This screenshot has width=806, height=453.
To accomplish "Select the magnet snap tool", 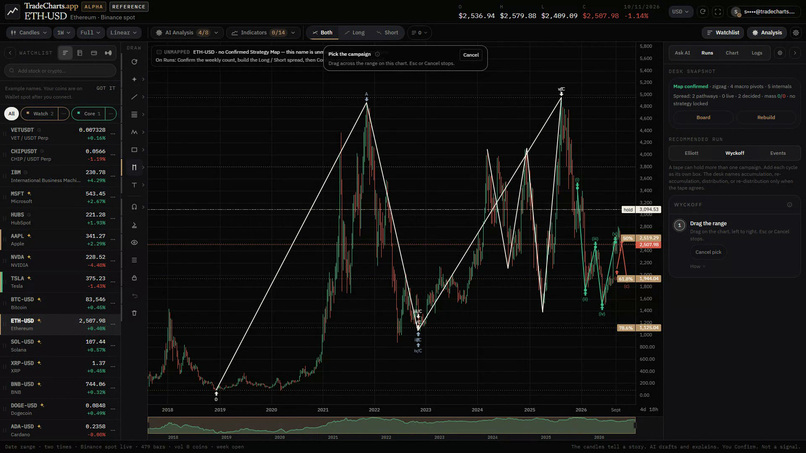I will coord(134,207).
